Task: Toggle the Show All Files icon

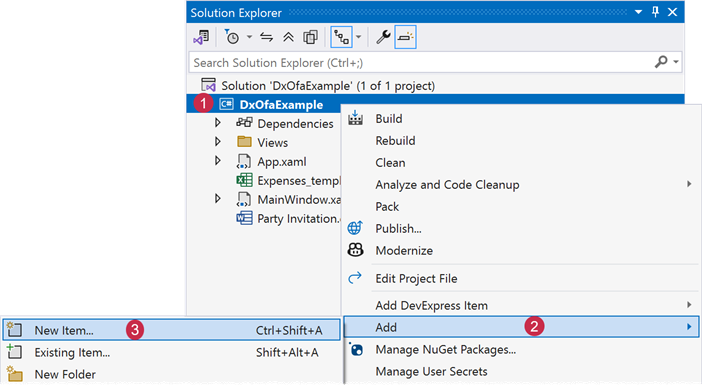Action: tap(310, 37)
